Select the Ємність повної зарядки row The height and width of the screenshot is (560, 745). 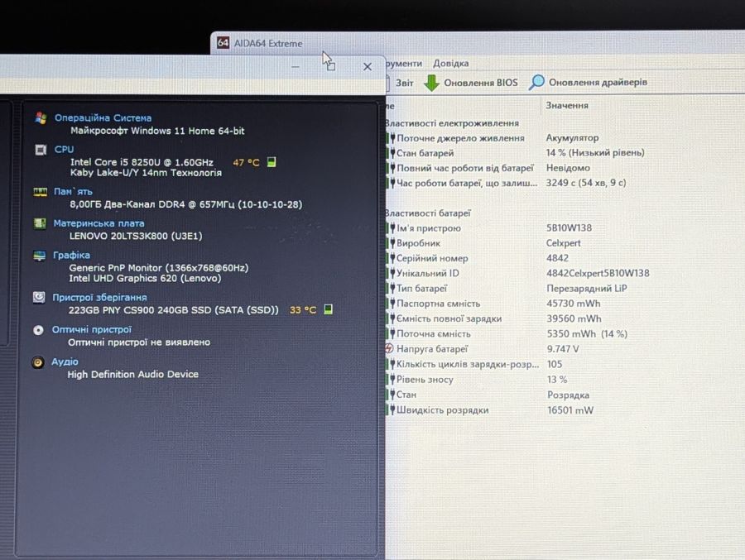pyautogui.click(x=494, y=318)
